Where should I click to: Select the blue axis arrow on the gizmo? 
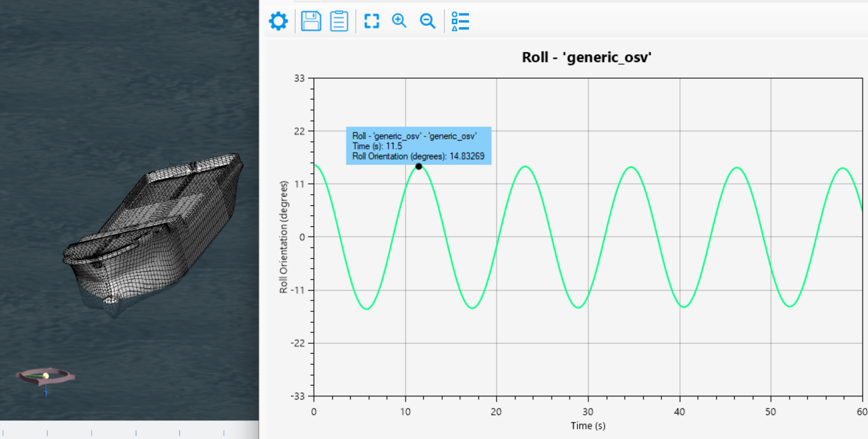coord(46,390)
